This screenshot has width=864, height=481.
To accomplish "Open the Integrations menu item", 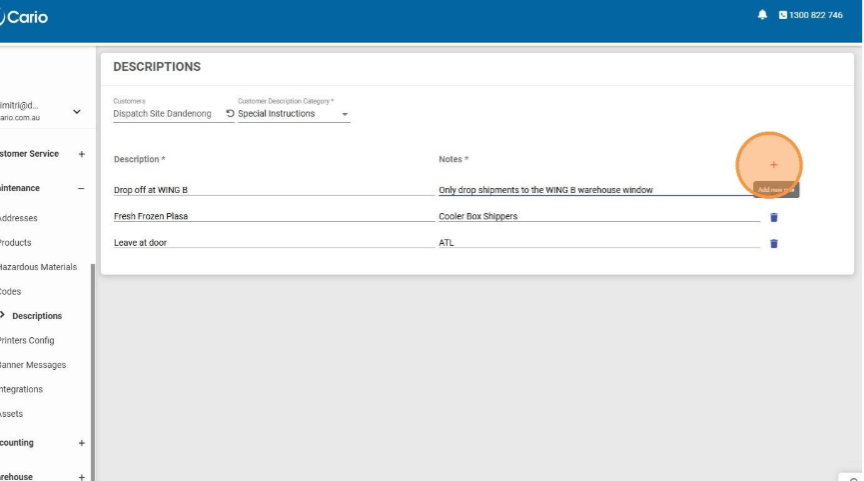I will pos(22,390).
